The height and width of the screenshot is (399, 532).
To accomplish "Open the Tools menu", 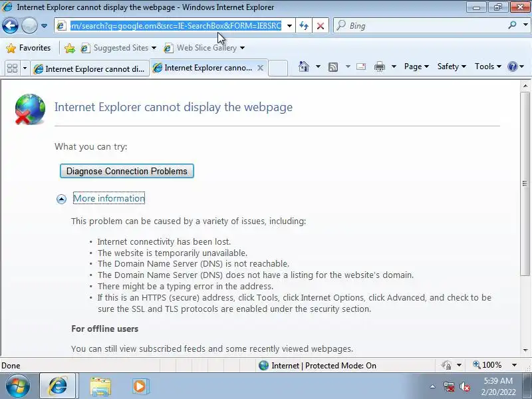I will 488,66.
